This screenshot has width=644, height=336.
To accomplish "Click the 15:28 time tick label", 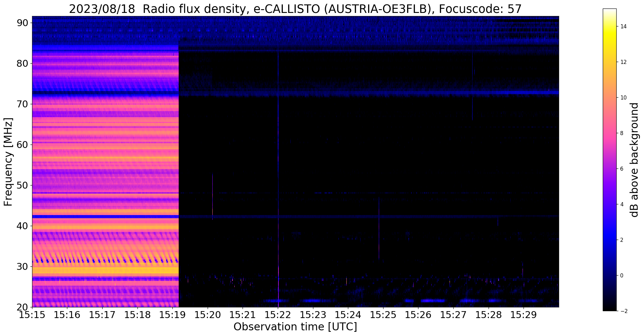I will coord(489,315).
